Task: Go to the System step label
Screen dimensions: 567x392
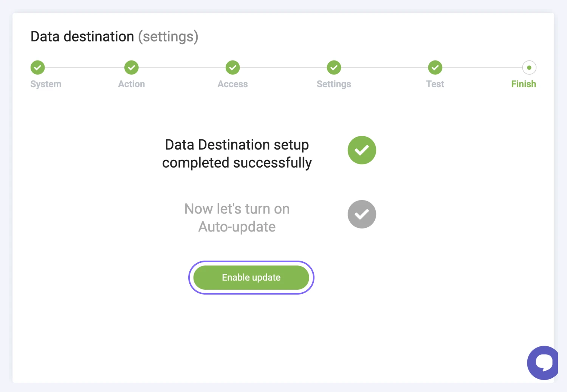Action: tap(46, 84)
